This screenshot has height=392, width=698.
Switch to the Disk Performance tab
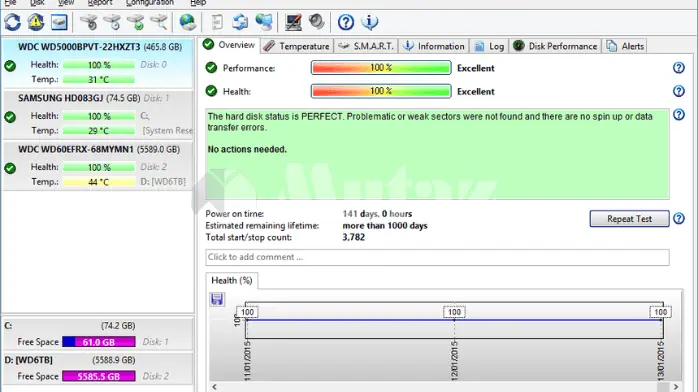[x=555, y=46]
